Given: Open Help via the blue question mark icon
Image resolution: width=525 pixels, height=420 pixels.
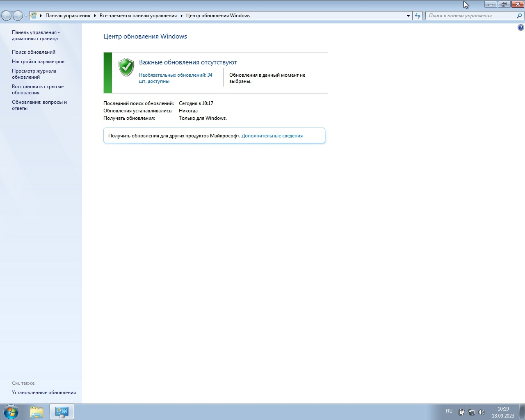Looking at the screenshot, I should coord(521,27).
